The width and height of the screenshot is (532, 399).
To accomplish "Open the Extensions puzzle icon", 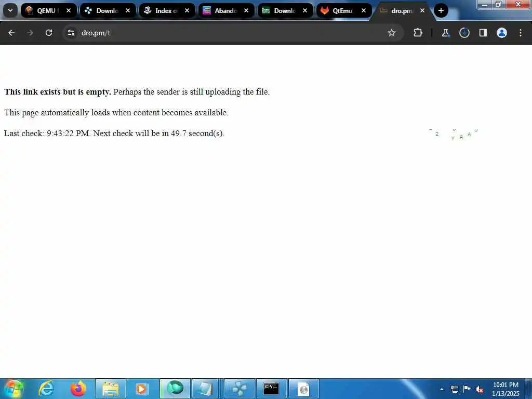I will [x=418, y=33].
